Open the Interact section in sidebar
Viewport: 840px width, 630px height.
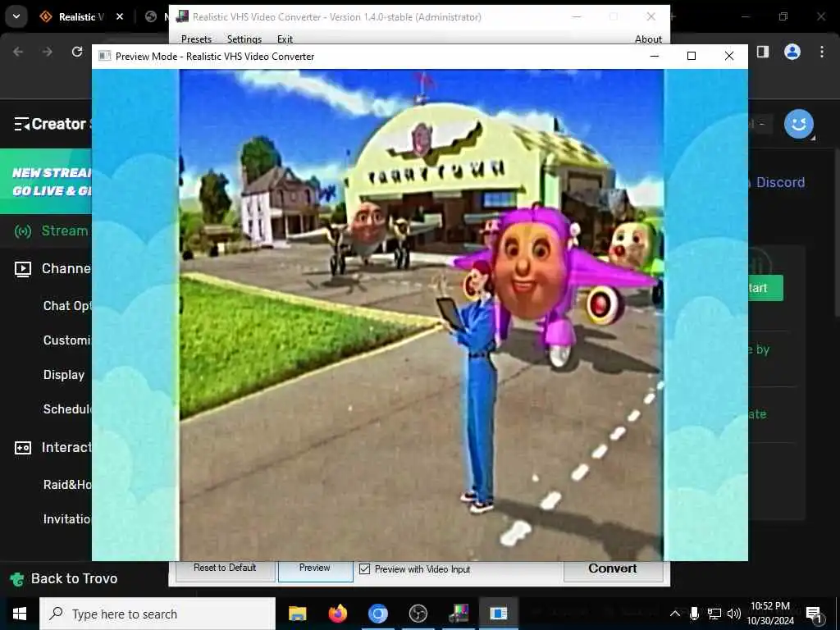pos(52,447)
